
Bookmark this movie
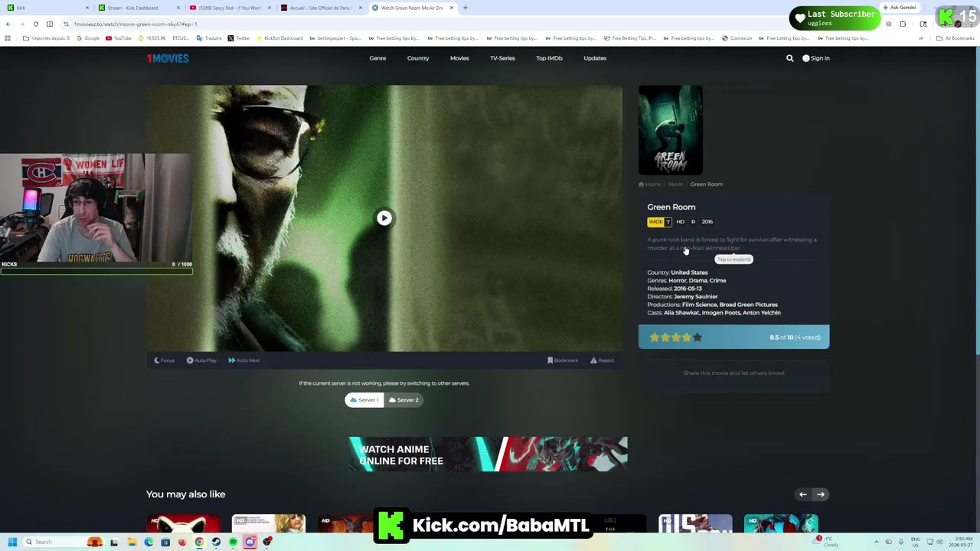563,360
